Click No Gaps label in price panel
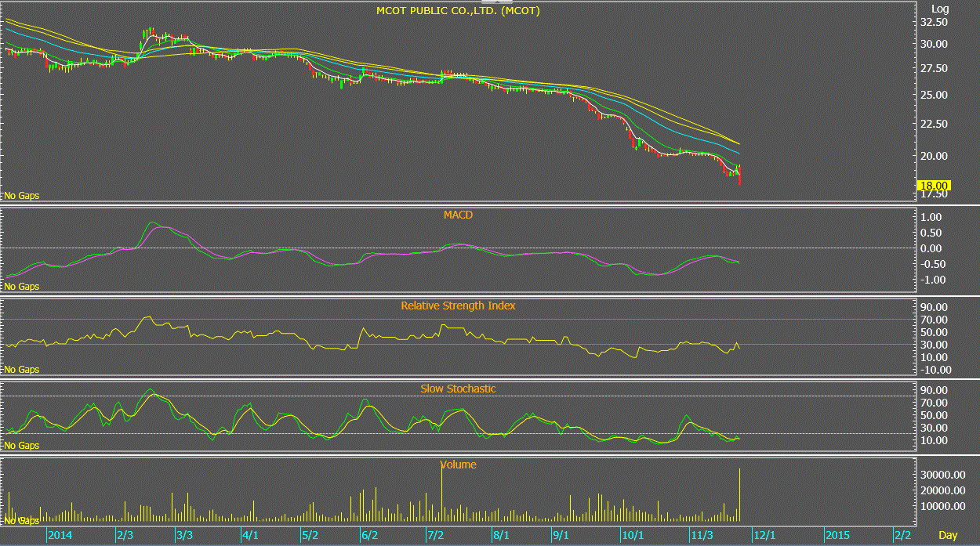 tap(21, 195)
